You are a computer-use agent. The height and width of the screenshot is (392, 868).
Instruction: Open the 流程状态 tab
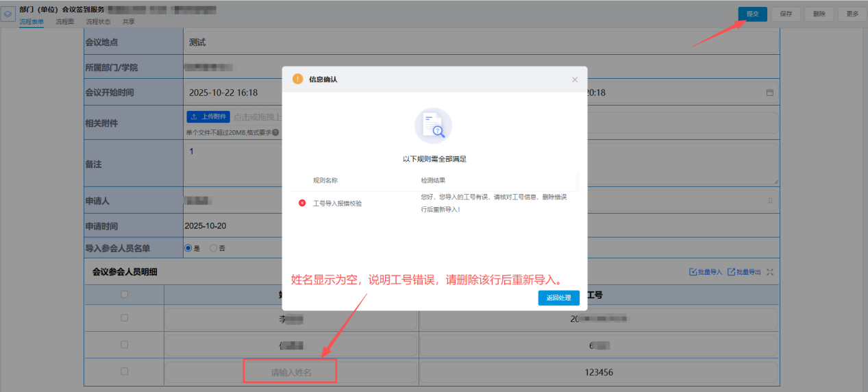click(x=98, y=22)
